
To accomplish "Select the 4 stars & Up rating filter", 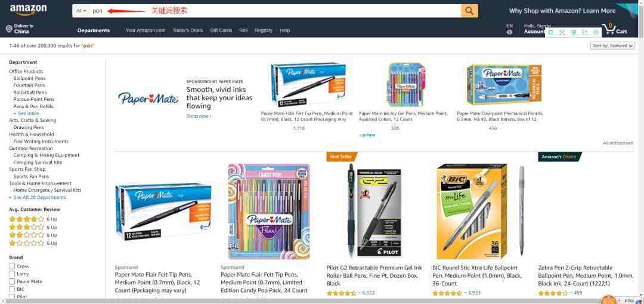I will pos(33,219).
